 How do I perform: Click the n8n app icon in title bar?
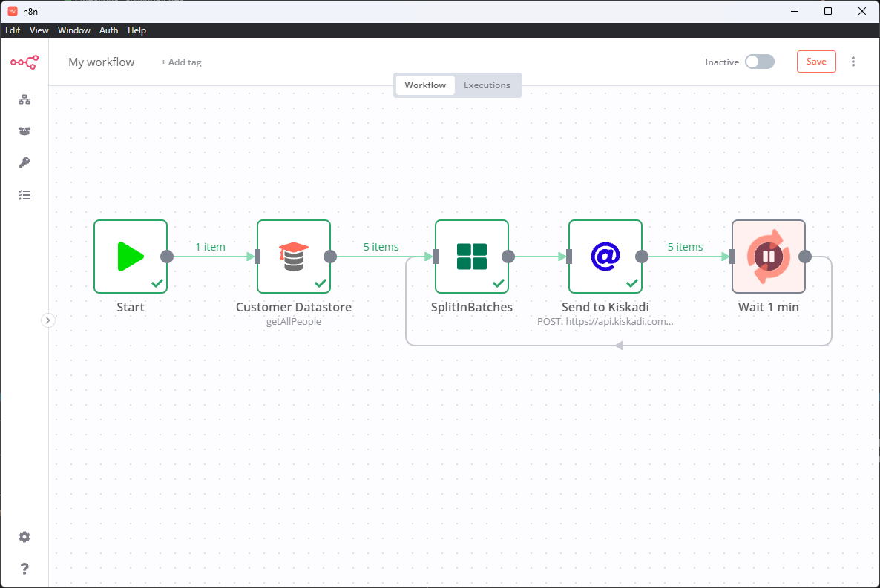pos(13,11)
